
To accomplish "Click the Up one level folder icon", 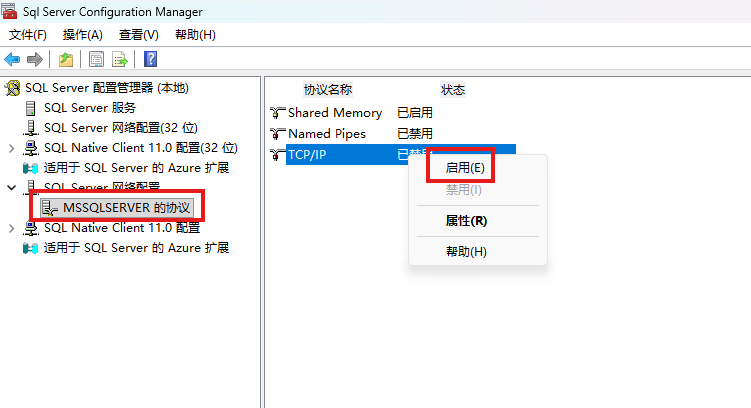I will click(x=66, y=59).
